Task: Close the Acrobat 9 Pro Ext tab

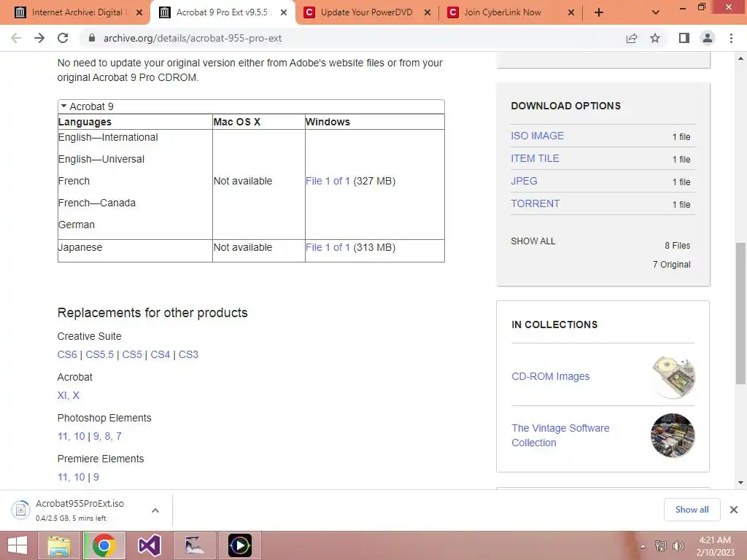Action: [x=284, y=12]
